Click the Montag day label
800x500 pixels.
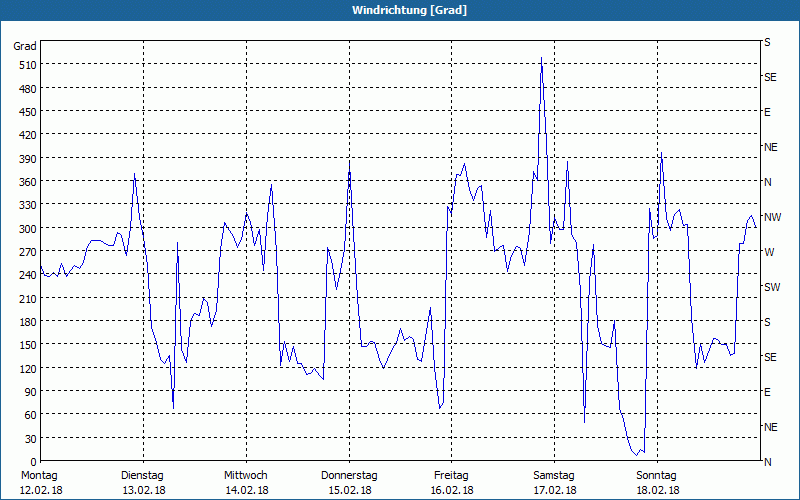coord(39,476)
